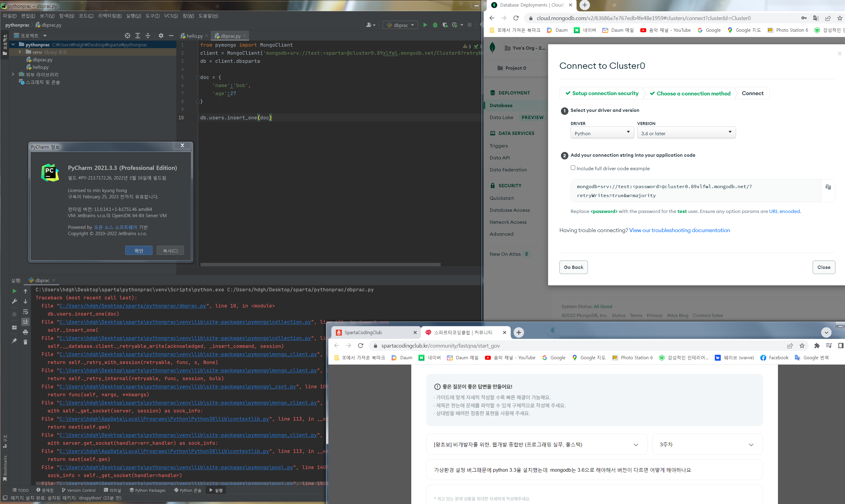Open Python Packages tool window

pyautogui.click(x=148, y=490)
